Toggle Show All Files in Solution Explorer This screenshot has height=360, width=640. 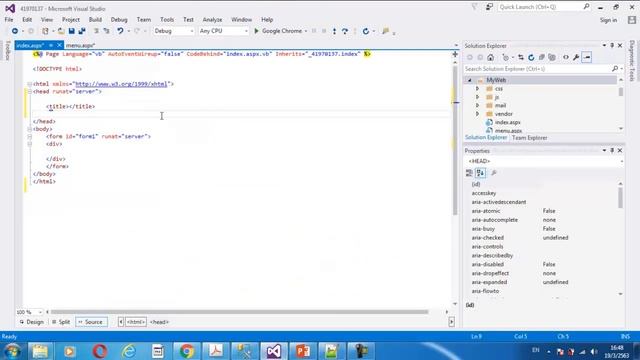(x=552, y=58)
